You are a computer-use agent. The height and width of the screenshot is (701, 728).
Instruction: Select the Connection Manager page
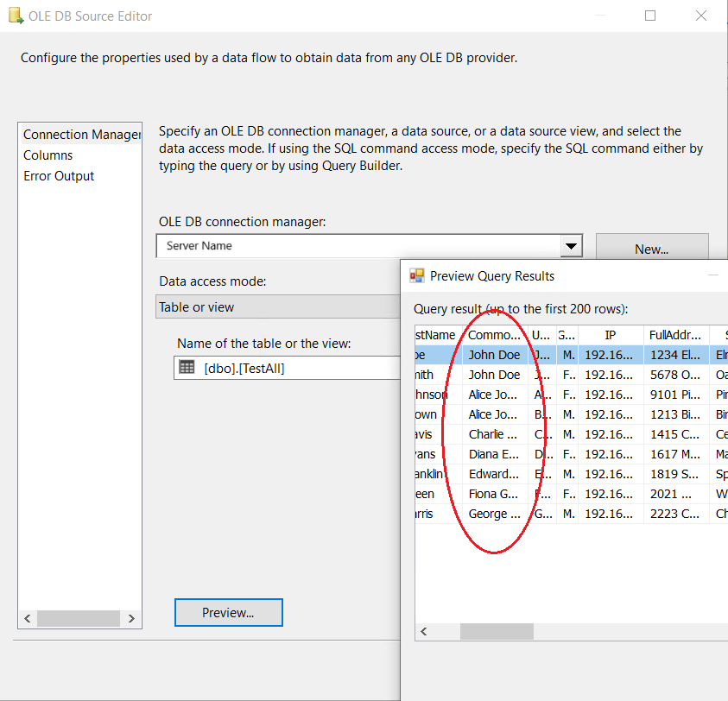80,135
